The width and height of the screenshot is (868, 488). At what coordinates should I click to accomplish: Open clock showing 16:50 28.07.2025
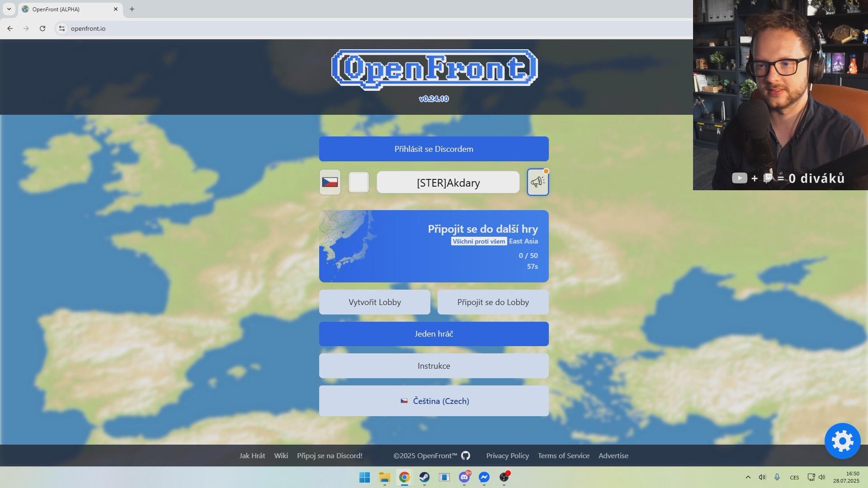pos(846,477)
